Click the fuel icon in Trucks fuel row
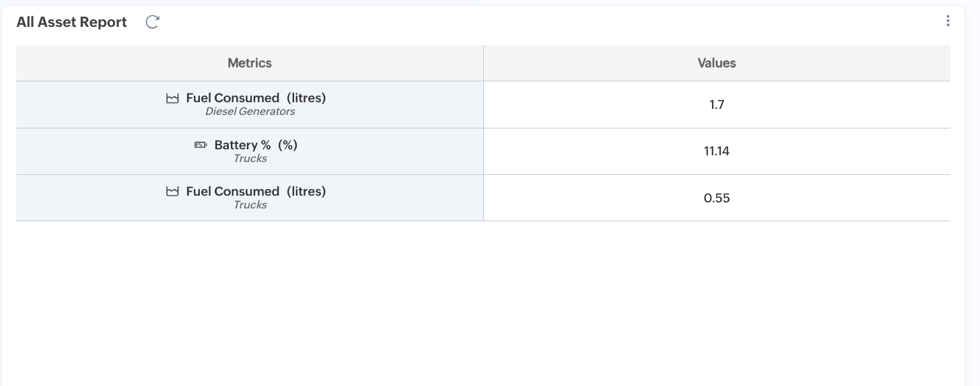Viewport: 980px width, 386px height. (173, 192)
